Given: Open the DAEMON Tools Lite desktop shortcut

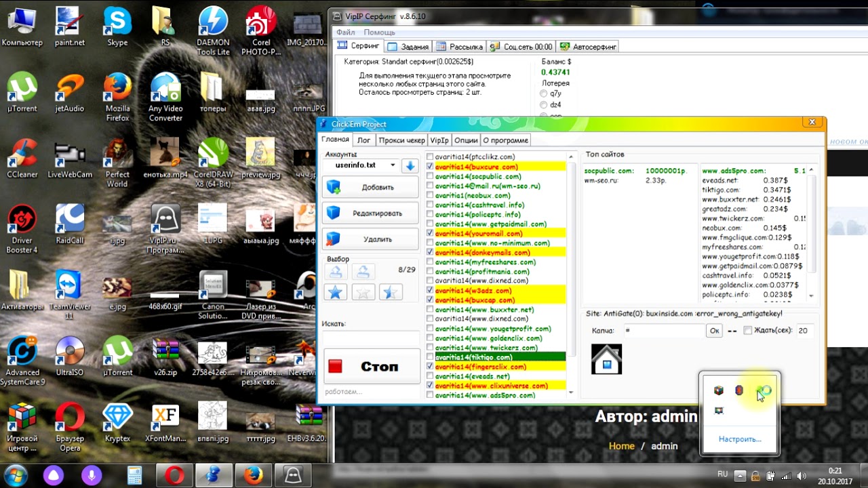Looking at the screenshot, I should click(x=213, y=31).
